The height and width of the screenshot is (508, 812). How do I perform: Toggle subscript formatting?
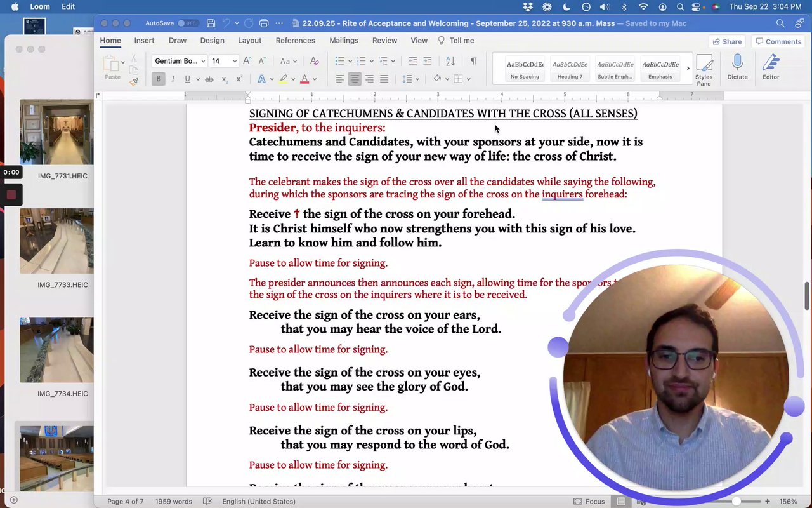click(225, 79)
